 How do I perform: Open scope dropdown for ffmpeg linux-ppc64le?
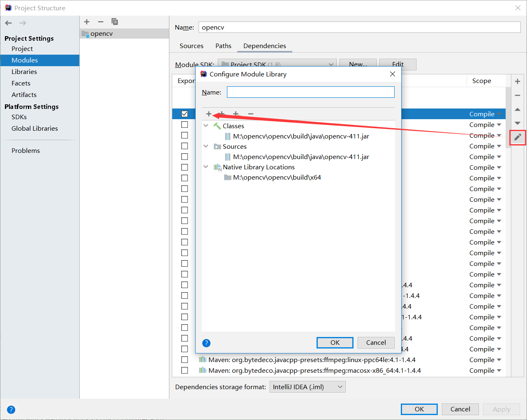[x=485, y=360]
